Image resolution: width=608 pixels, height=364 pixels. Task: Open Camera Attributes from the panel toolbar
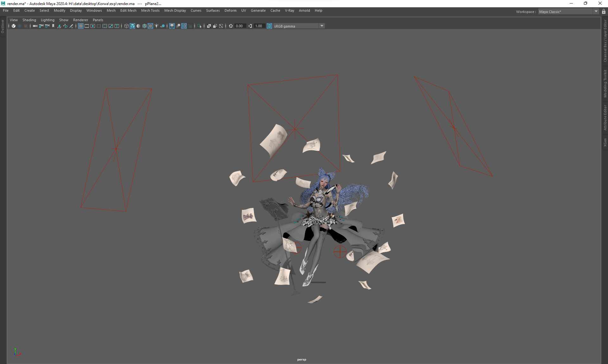[47, 26]
